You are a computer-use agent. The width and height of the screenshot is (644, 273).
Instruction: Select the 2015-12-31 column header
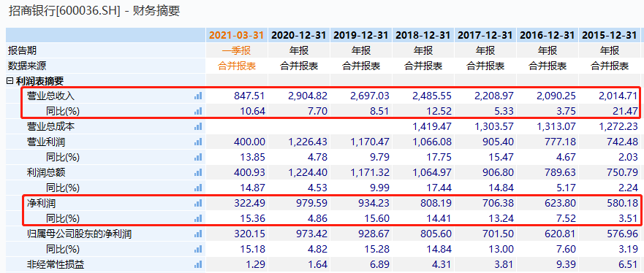point(610,35)
